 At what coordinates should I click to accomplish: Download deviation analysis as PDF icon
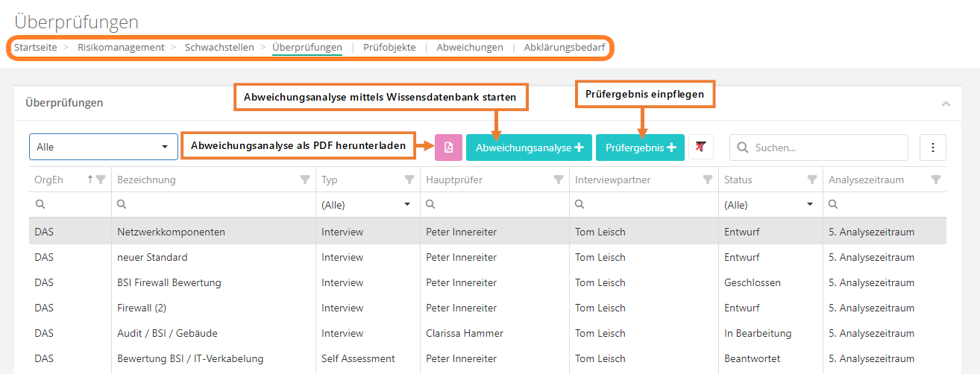pyautogui.click(x=448, y=148)
